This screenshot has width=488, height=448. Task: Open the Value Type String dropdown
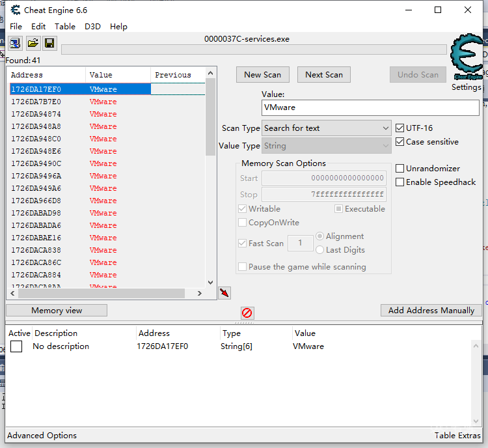[326, 146]
